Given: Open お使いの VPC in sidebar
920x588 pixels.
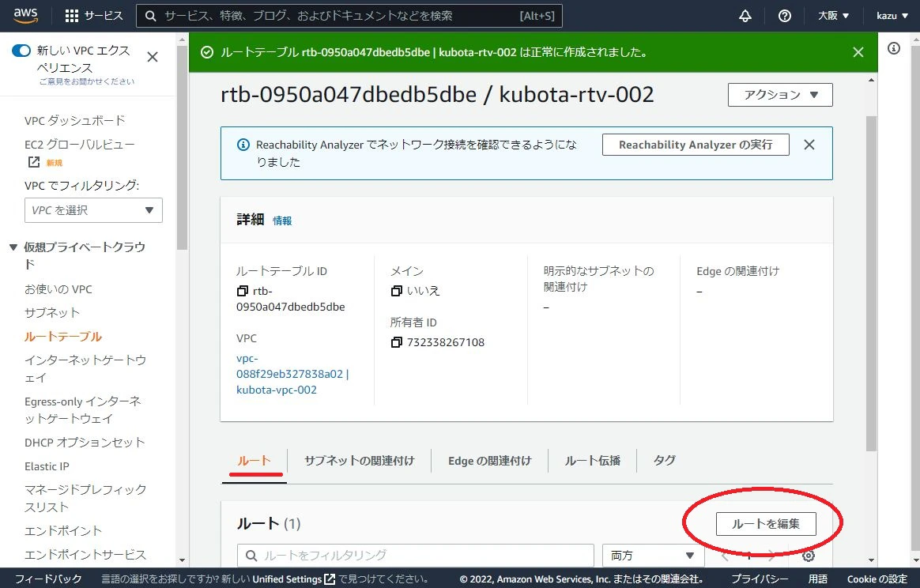Looking at the screenshot, I should (58, 289).
